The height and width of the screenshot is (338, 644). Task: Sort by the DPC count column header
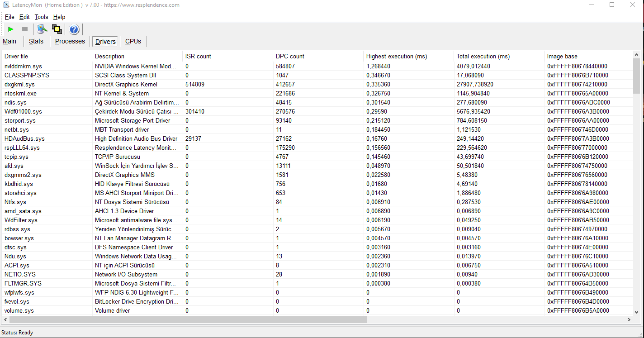click(318, 56)
